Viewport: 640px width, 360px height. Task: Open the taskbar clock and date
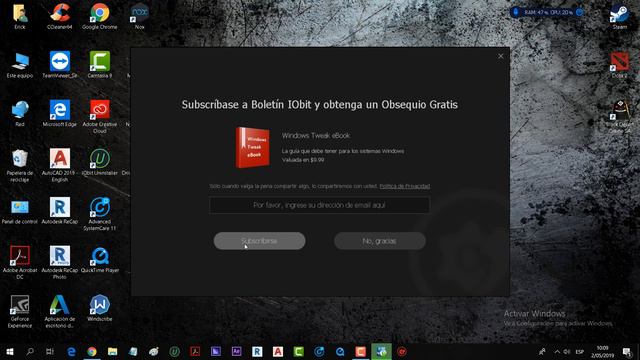[602, 351]
